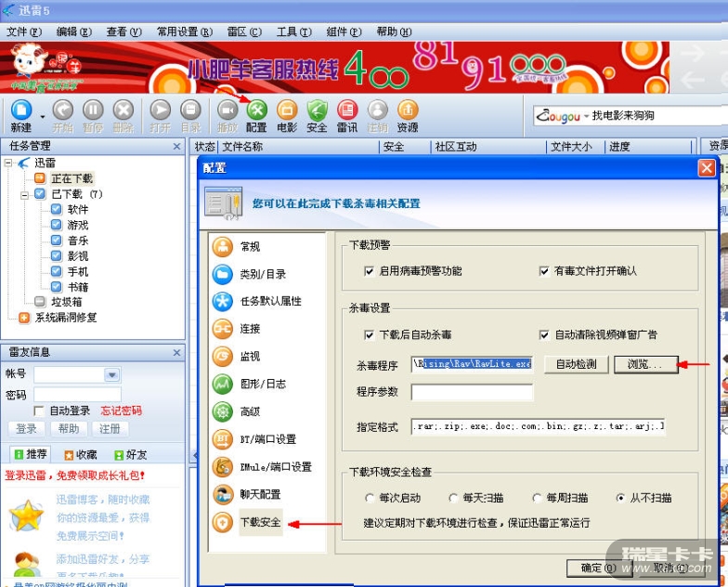Click the 自动检测 button

point(576,364)
